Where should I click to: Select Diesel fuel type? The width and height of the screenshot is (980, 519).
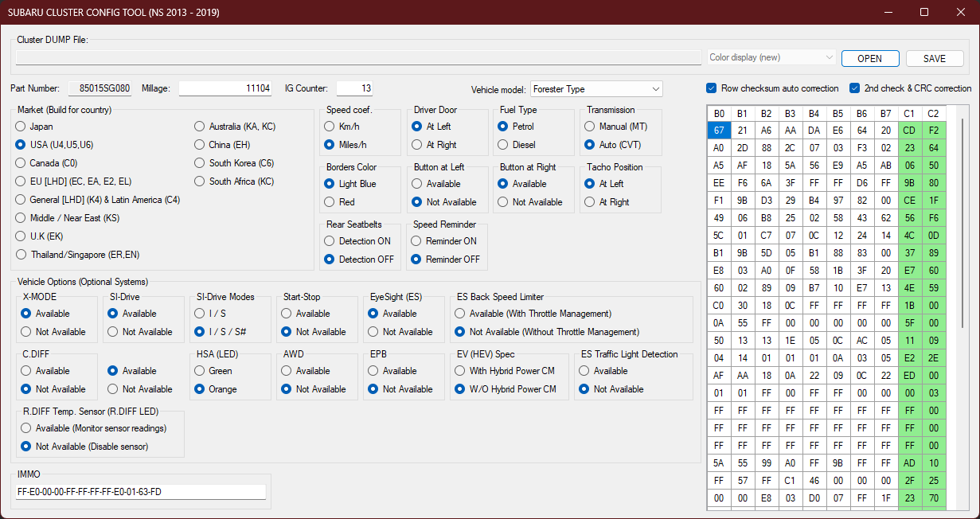pos(503,145)
